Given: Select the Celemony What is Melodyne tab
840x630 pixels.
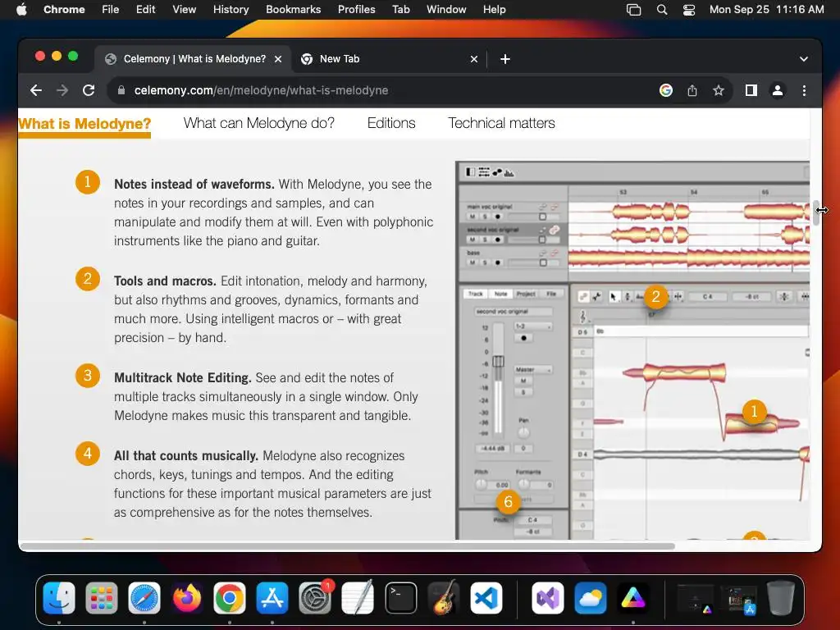Looking at the screenshot, I should click(193, 59).
